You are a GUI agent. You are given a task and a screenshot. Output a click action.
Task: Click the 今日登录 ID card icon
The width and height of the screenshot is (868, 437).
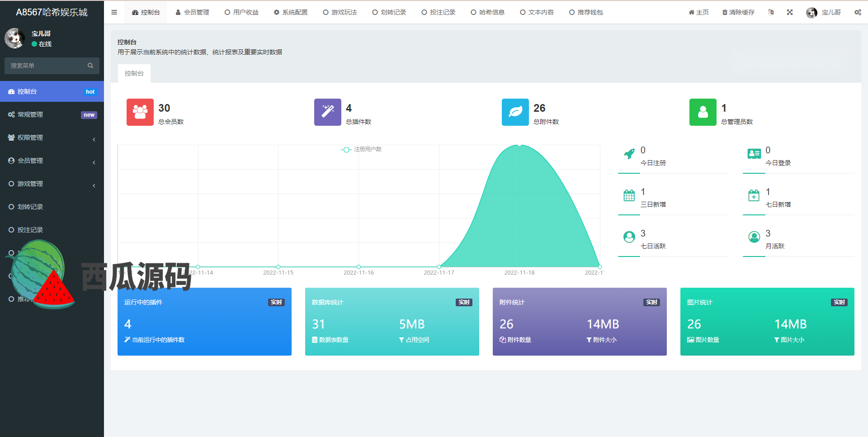pos(754,154)
